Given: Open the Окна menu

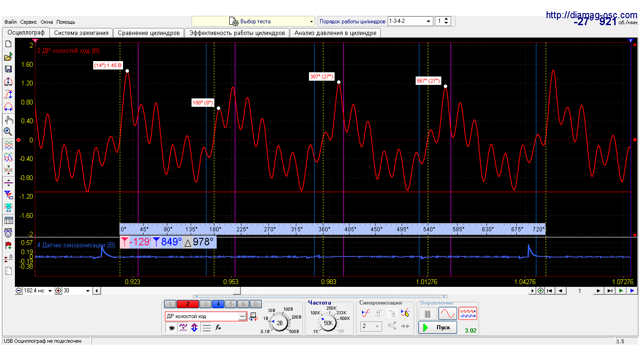Looking at the screenshot, I should [x=47, y=22].
